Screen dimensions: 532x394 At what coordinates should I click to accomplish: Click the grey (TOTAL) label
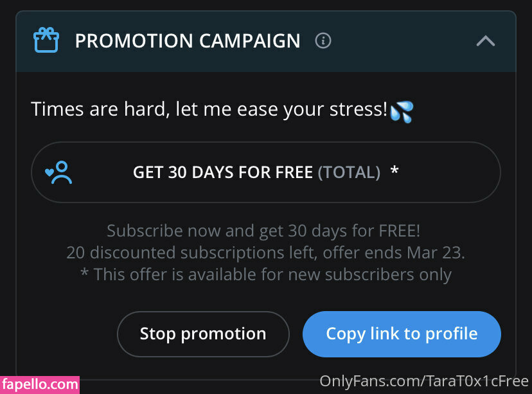tap(349, 172)
